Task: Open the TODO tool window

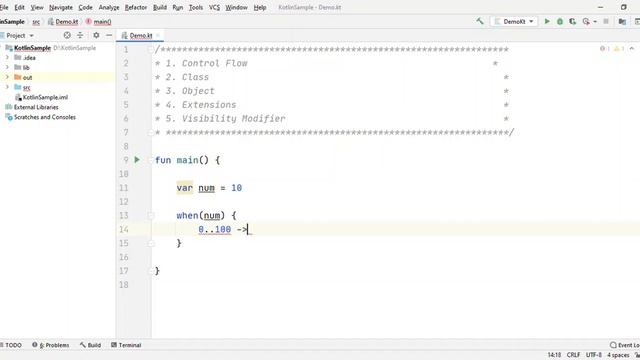Action: click(x=11, y=345)
